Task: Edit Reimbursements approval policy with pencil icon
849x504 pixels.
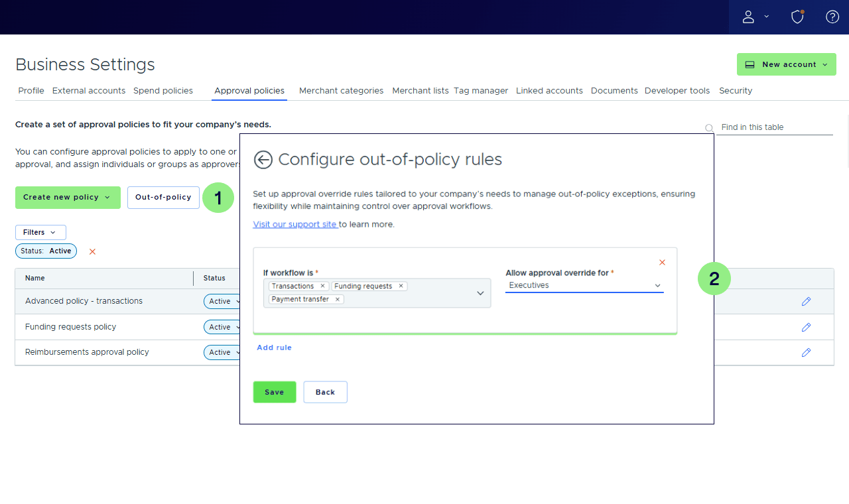Action: pyautogui.click(x=806, y=352)
